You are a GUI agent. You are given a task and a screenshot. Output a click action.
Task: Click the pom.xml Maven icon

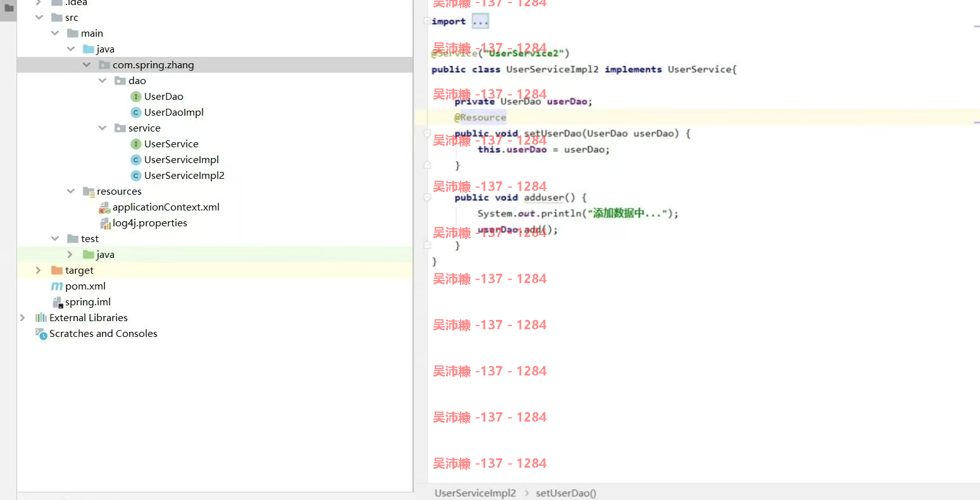click(57, 286)
